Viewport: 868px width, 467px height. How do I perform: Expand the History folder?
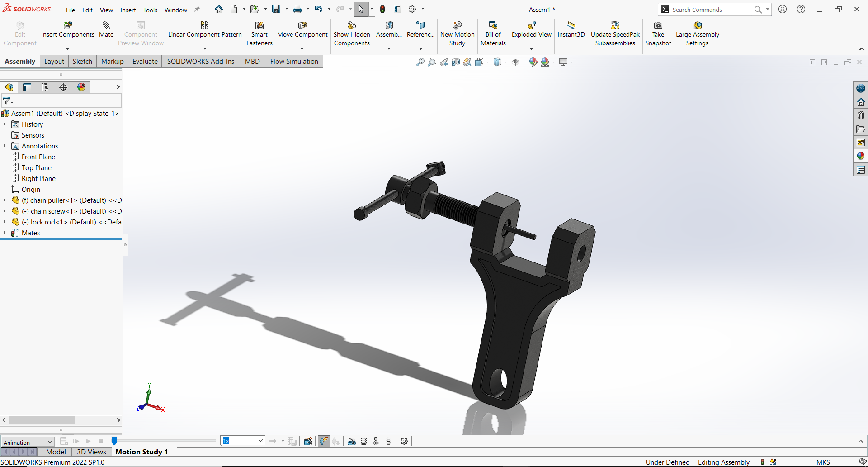[x=5, y=124]
